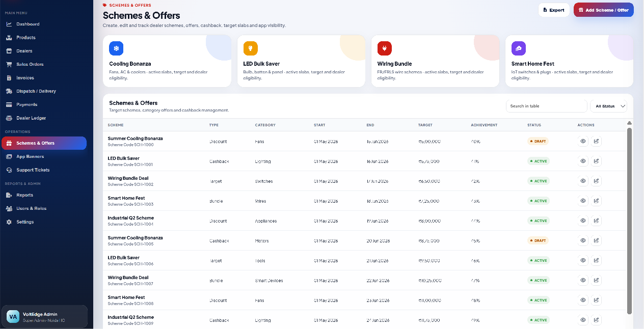Click the Cooling Bonanza snowflake icon

116,48
